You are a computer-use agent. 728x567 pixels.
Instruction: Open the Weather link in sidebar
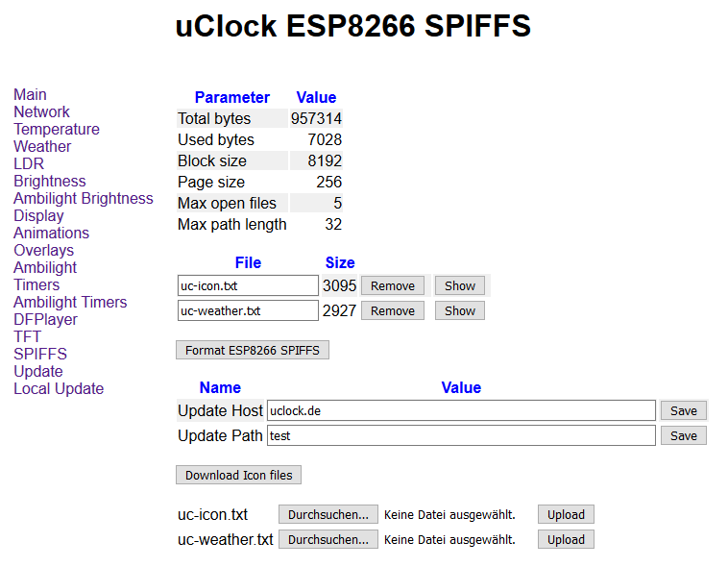coord(42,146)
